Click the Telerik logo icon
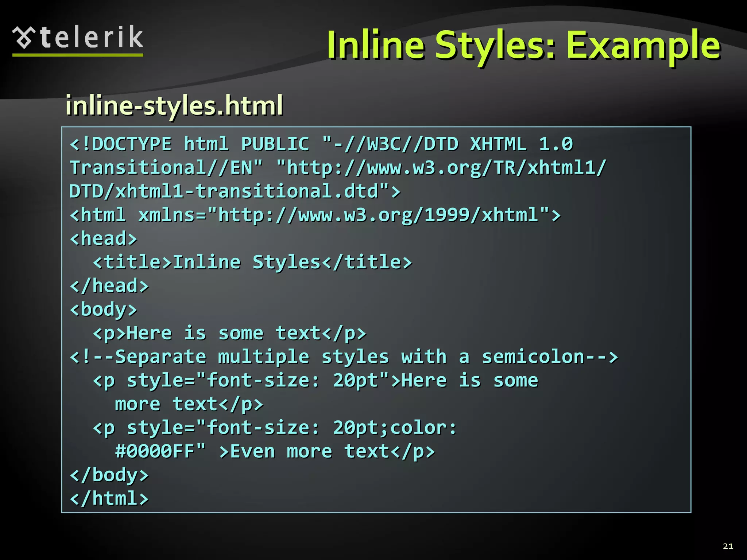 (24, 38)
